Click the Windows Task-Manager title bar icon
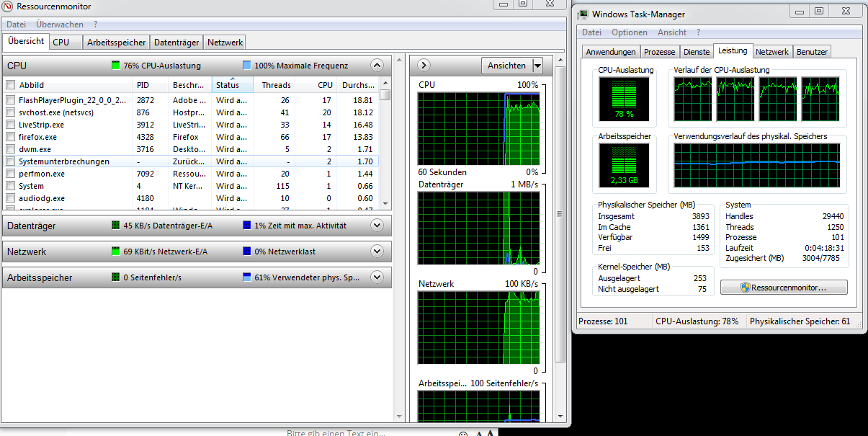Screen dimensions: 868x436 583,14
